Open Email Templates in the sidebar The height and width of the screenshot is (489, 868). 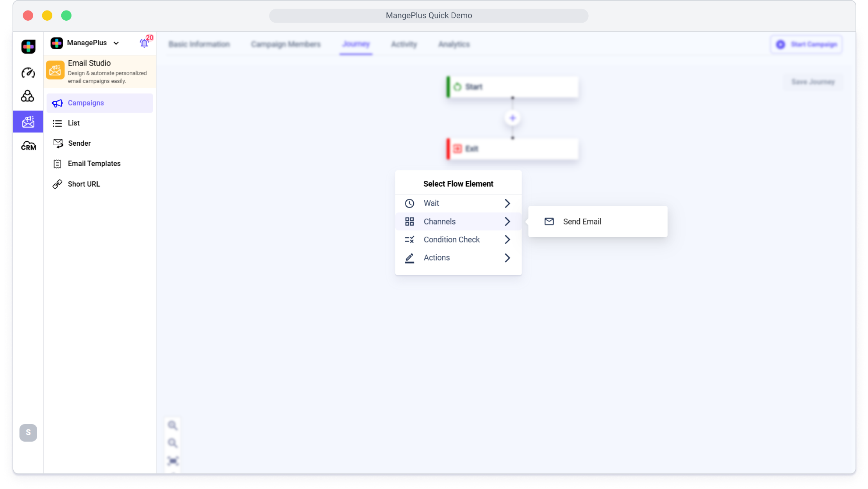pos(94,164)
